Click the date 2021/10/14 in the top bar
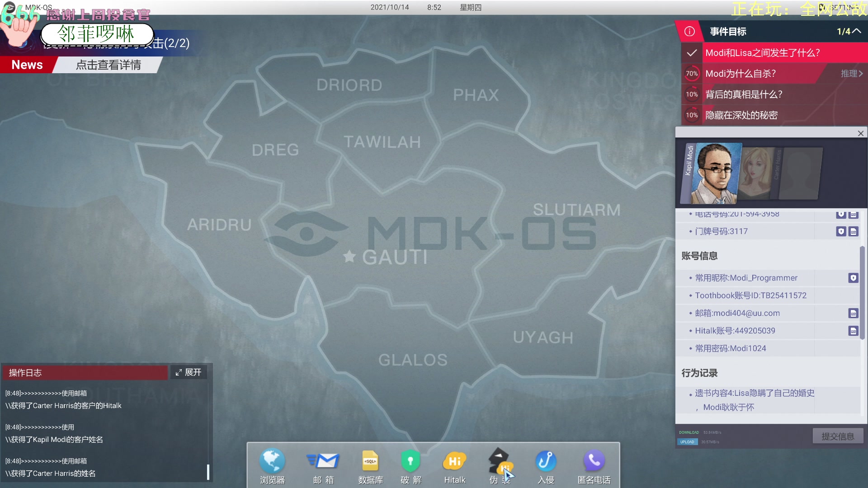 click(x=390, y=8)
